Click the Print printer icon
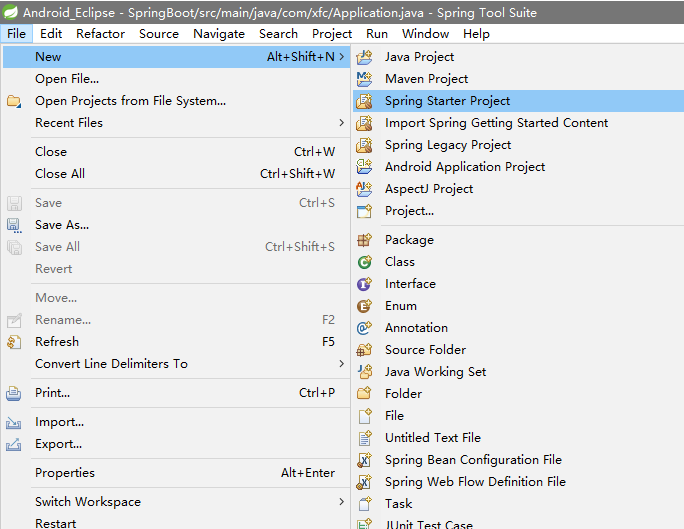Screen dimensions: 684x529 tap(14, 393)
